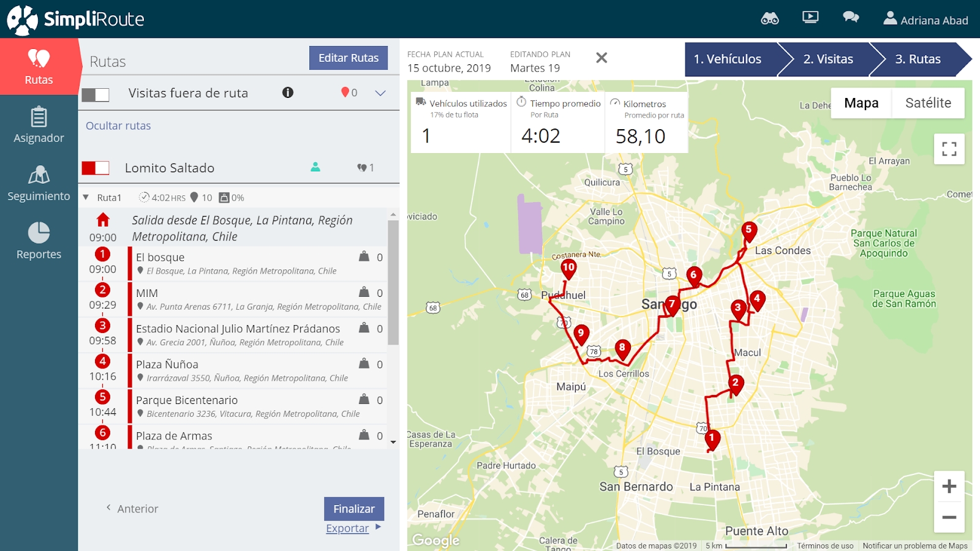Go to step 1. Vehículos
Image resolution: width=980 pixels, height=551 pixels.
click(730, 59)
